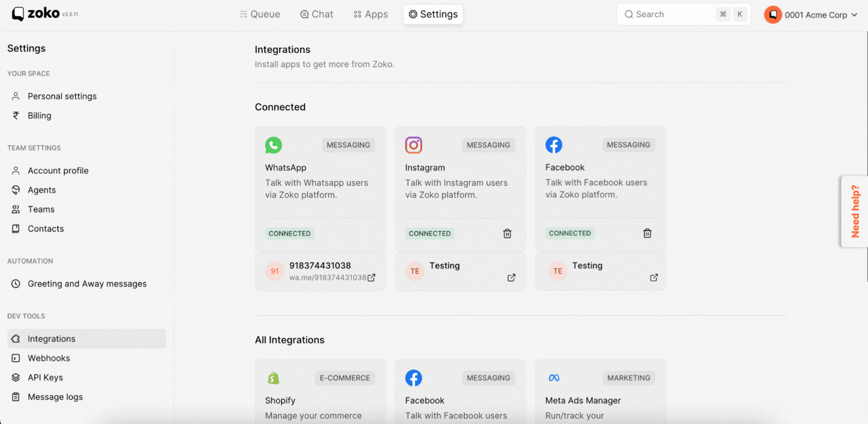Open API Keys page
The image size is (868, 424).
tap(87, 378)
